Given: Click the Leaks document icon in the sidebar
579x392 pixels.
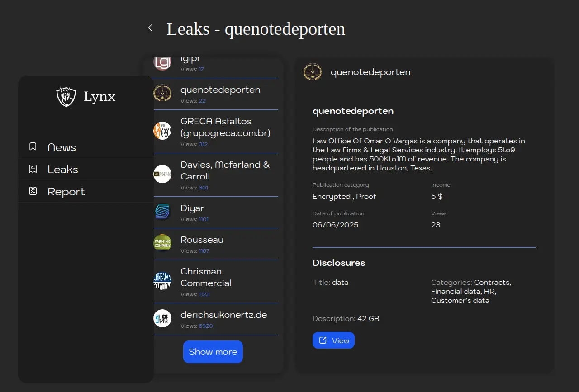Looking at the screenshot, I should coord(33,169).
